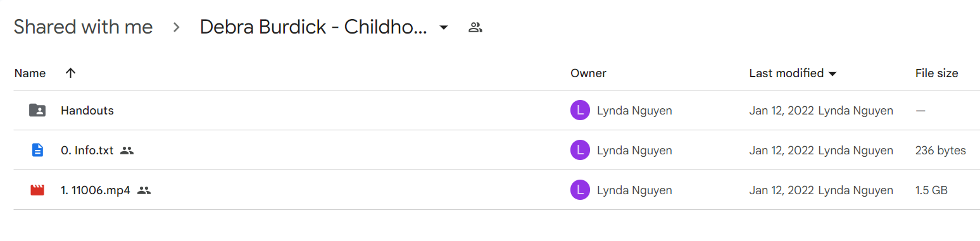Click the breadcrumb chevron after Shared with me
Image resolution: width=980 pixels, height=241 pixels.
(x=177, y=27)
